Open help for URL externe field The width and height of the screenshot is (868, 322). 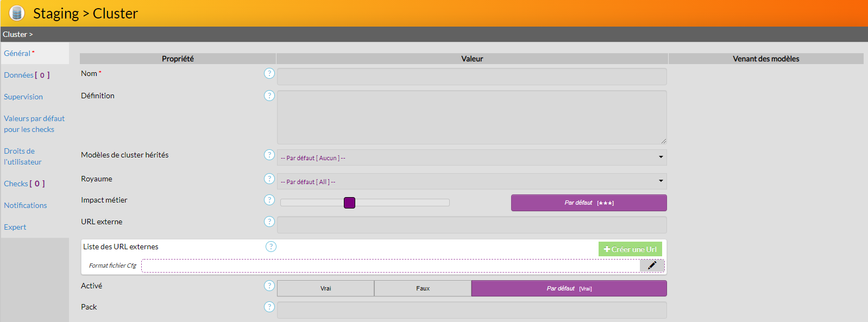click(269, 222)
